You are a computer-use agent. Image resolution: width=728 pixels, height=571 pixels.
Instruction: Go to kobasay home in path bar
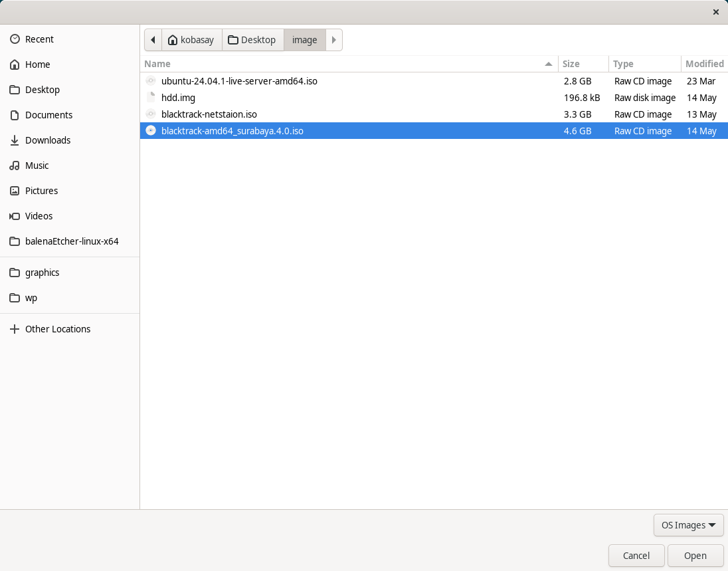[191, 40]
